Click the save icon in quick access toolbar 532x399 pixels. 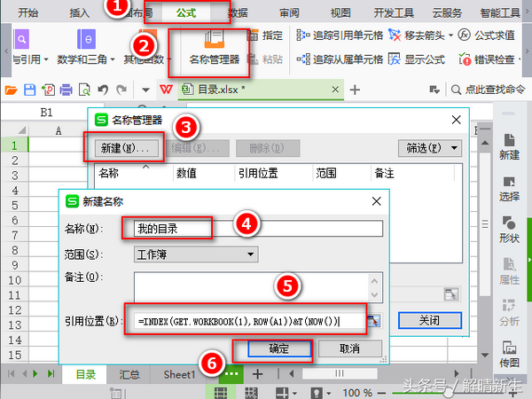pos(29,90)
